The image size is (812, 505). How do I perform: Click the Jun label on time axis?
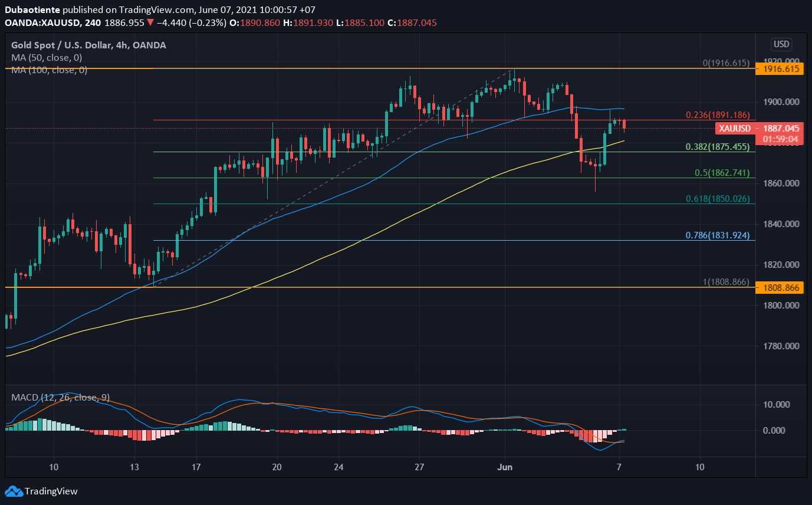505,467
